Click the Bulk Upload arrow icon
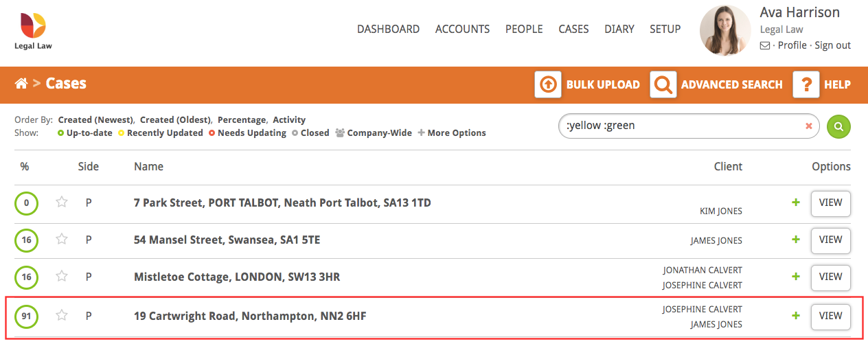The height and width of the screenshot is (346, 868). pyautogui.click(x=548, y=84)
